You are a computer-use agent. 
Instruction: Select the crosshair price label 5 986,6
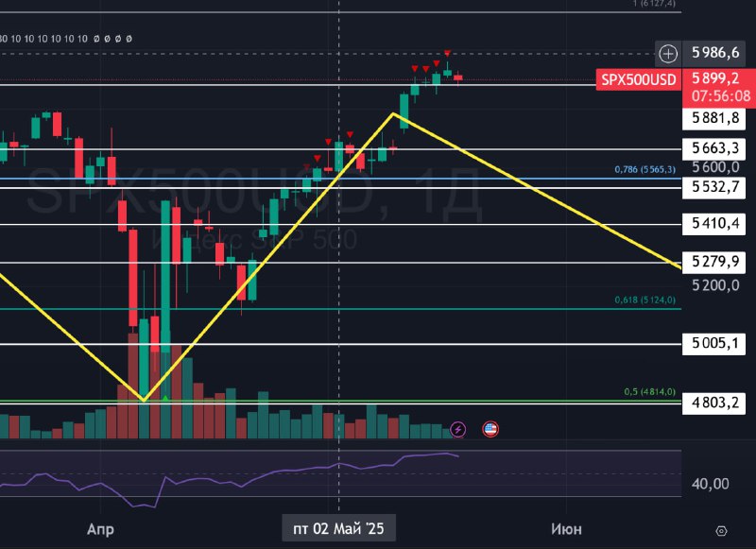[715, 52]
